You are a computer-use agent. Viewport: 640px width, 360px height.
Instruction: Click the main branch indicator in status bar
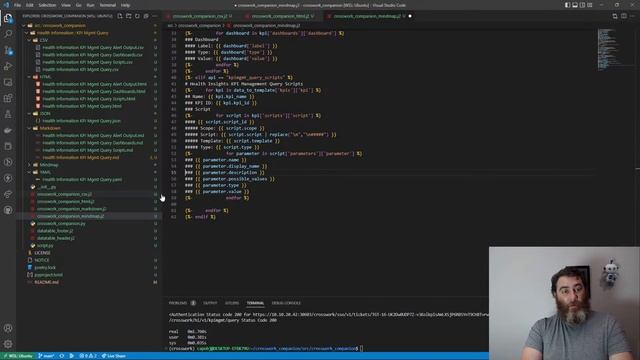[46, 356]
